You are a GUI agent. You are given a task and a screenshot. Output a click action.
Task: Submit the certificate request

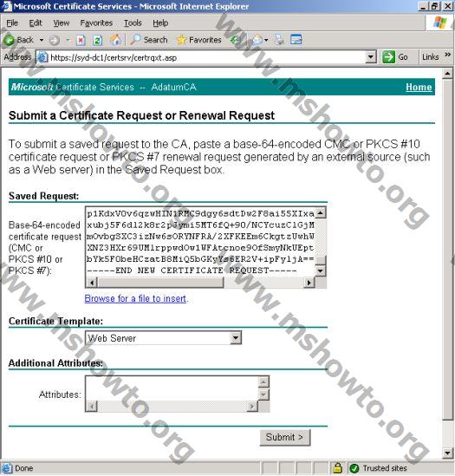tap(285, 438)
